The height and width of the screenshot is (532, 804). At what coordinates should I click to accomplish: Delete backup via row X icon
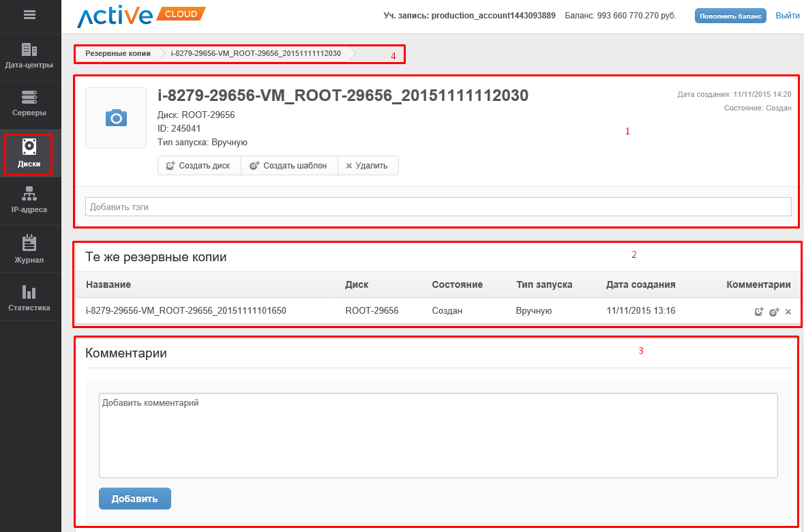pyautogui.click(x=788, y=312)
